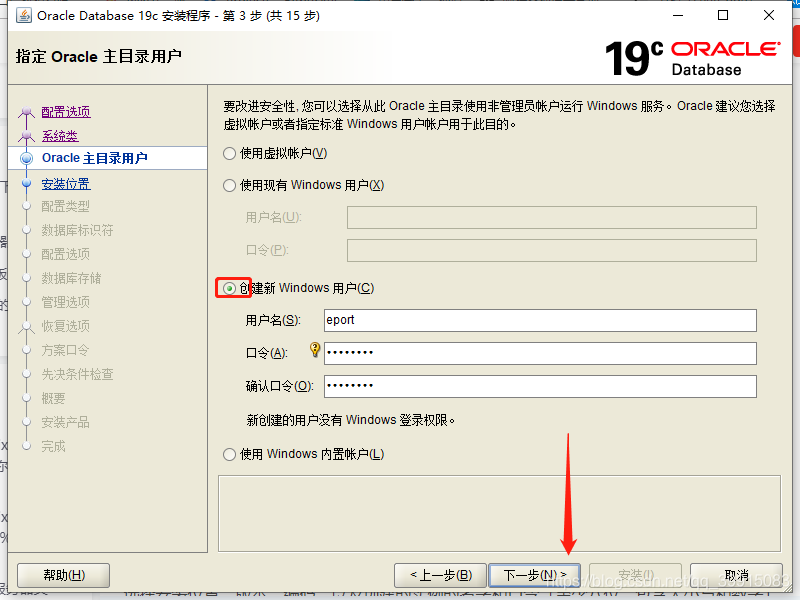The image size is (800, 600).
Task: Click the 完成 step in sidebar
Action: tap(53, 446)
